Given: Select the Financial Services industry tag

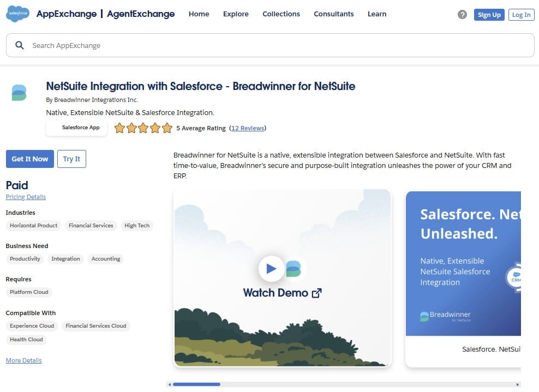Looking at the screenshot, I should (x=91, y=225).
